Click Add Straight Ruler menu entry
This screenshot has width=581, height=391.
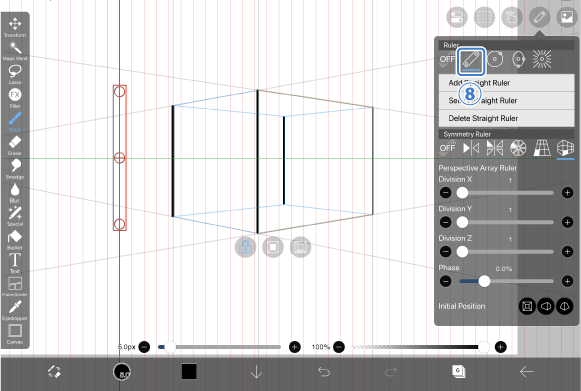pos(507,83)
